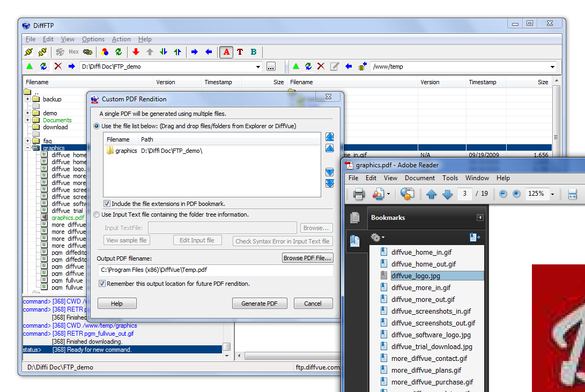The width and height of the screenshot is (585, 392).
Task: Click the red X in local pane toolbar
Action: (58, 66)
